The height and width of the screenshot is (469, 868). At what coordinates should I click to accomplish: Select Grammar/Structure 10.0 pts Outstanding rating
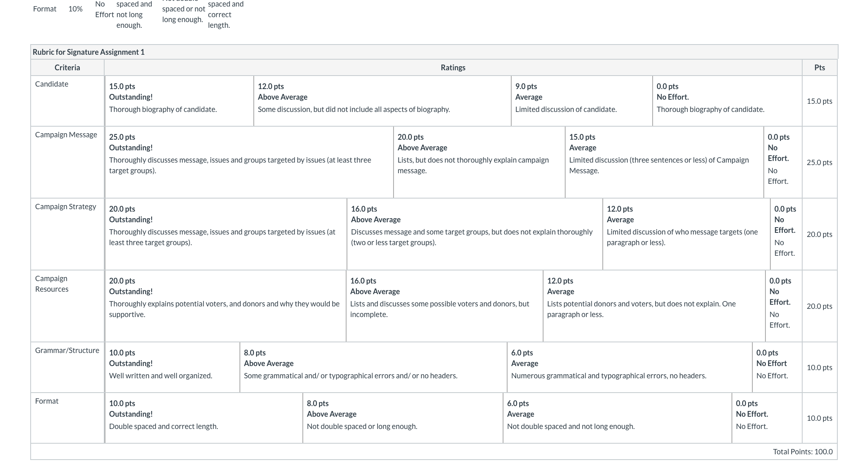172,367
